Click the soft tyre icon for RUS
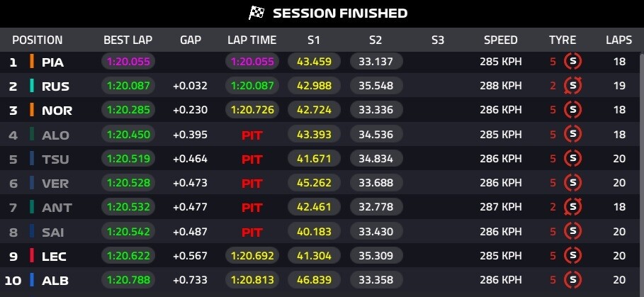The width and height of the screenshot is (644, 297). [572, 86]
